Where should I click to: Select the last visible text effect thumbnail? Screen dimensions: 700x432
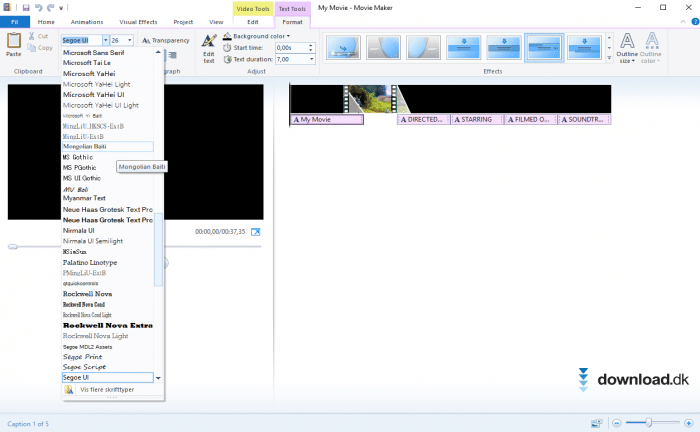tap(584, 47)
